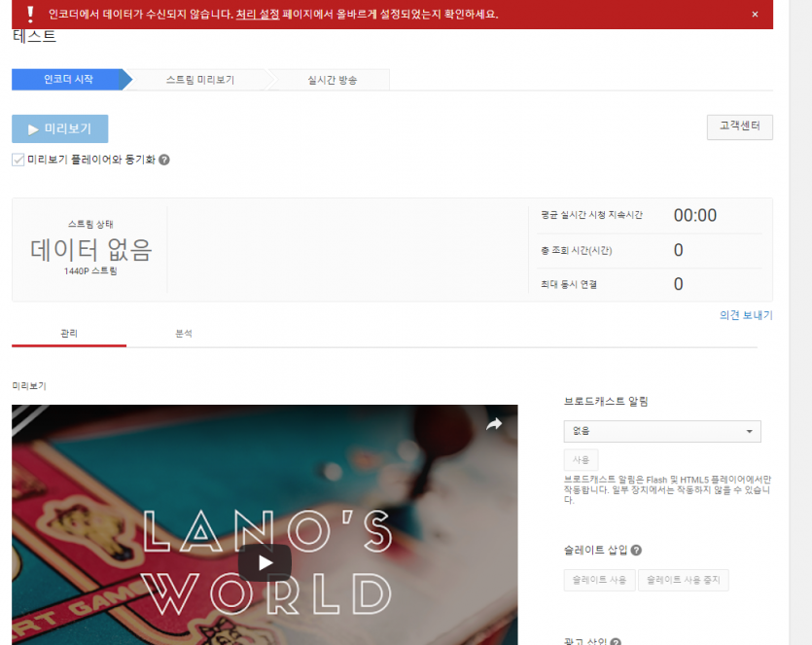
Task: Click the 테스트 page title
Action: (x=34, y=37)
